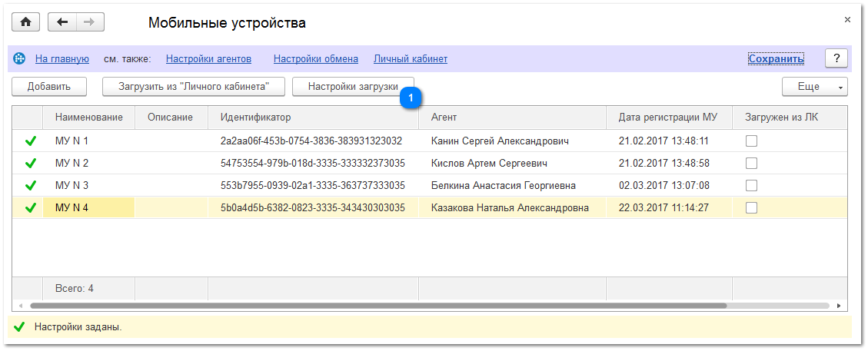Check Загружен из ЛК box for МУ N 4
The width and height of the screenshot is (868, 351).
tap(752, 208)
